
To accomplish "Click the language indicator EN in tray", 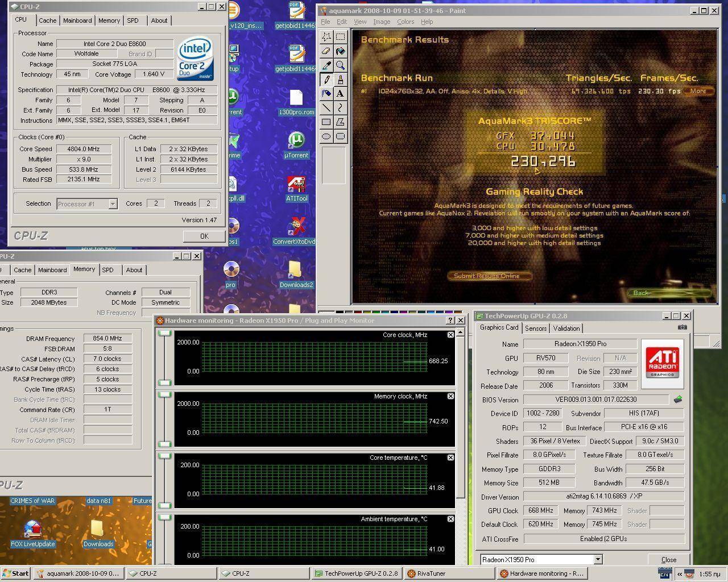I will (664, 575).
